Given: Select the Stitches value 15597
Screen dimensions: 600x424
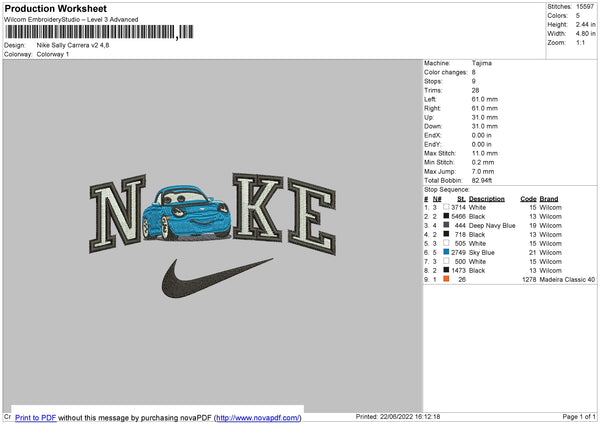Looking at the screenshot, I should 585,7.
